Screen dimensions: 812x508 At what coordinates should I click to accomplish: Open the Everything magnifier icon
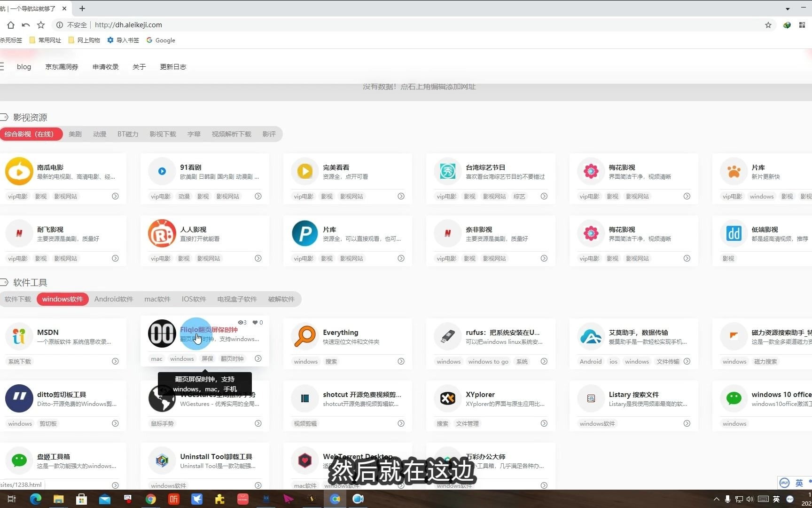pyautogui.click(x=305, y=336)
